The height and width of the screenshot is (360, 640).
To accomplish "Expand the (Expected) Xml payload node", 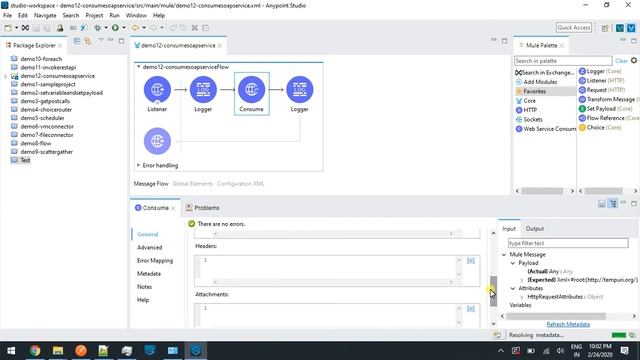I will (522, 280).
